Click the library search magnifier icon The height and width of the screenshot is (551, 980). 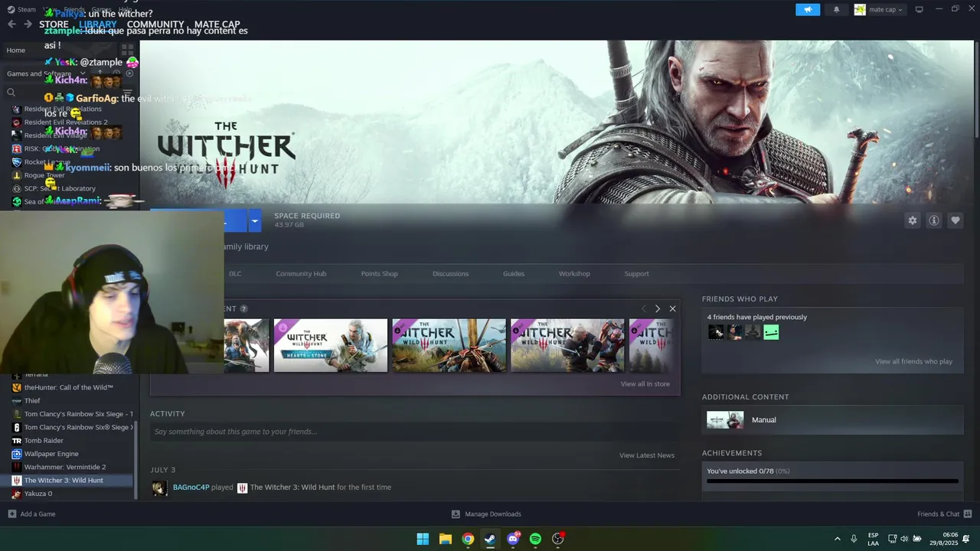tap(11, 93)
